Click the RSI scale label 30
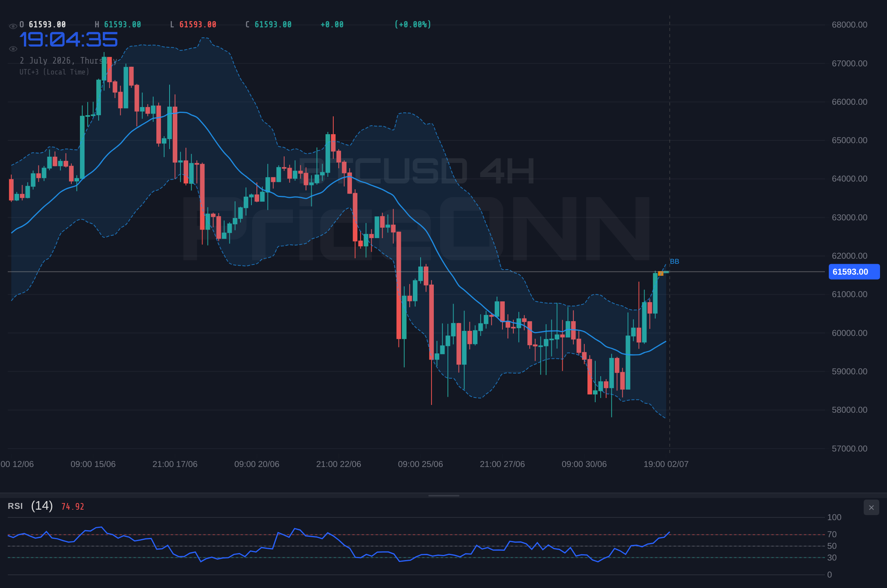This screenshot has height=588, width=887. click(832, 558)
